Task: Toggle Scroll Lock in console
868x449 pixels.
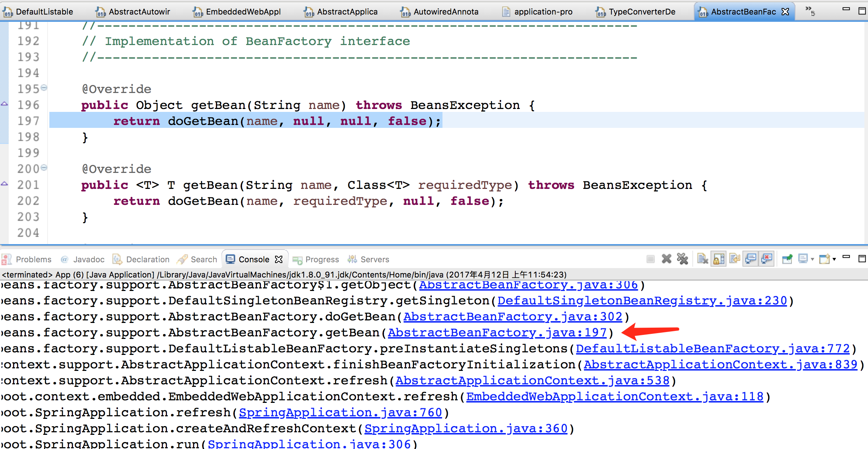Action: [718, 259]
